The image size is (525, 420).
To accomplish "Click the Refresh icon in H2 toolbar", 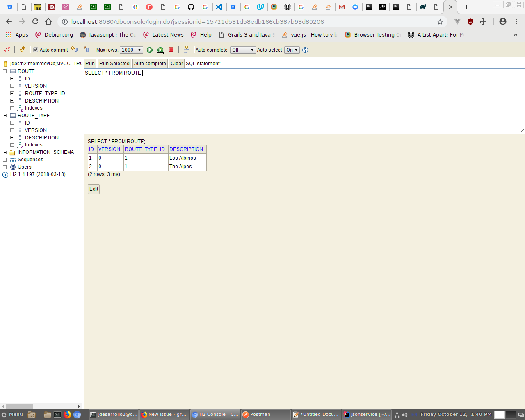I will point(23,50).
